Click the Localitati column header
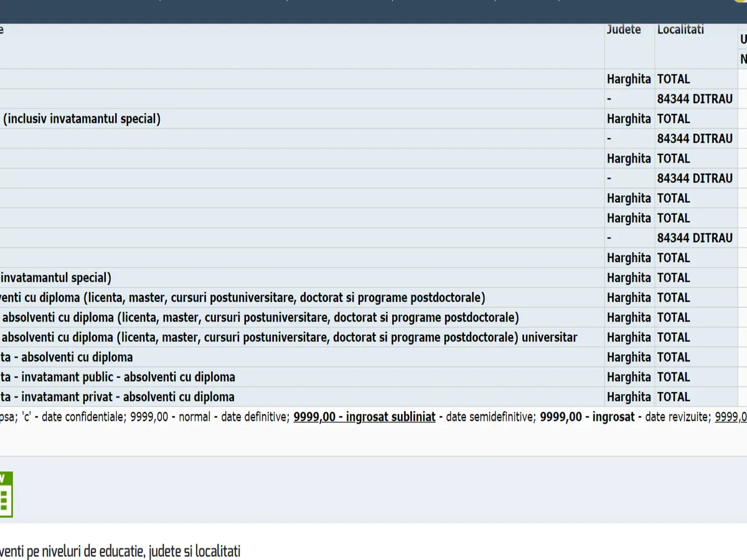747x560 pixels. 680,29
